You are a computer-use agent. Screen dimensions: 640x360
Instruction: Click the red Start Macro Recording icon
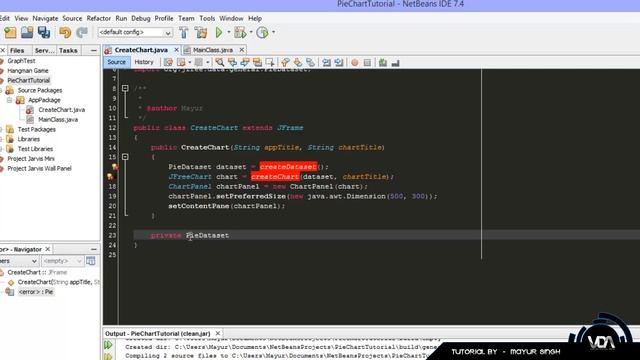[x=355, y=62]
